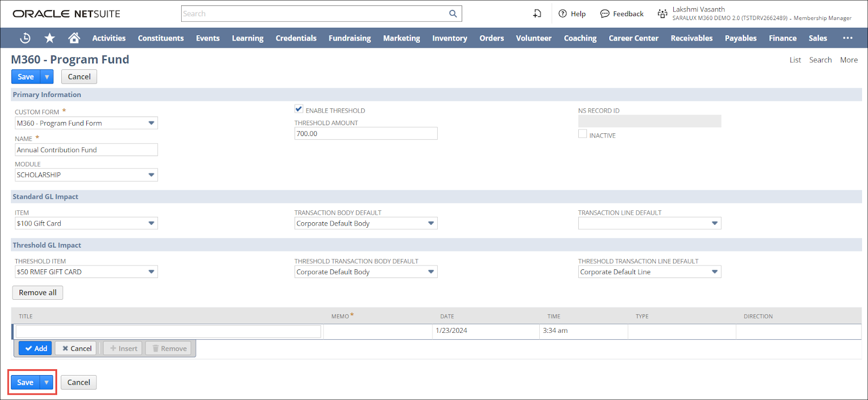Image resolution: width=868 pixels, height=400 pixels.
Task: Click the search magnifier icon
Action: [453, 14]
